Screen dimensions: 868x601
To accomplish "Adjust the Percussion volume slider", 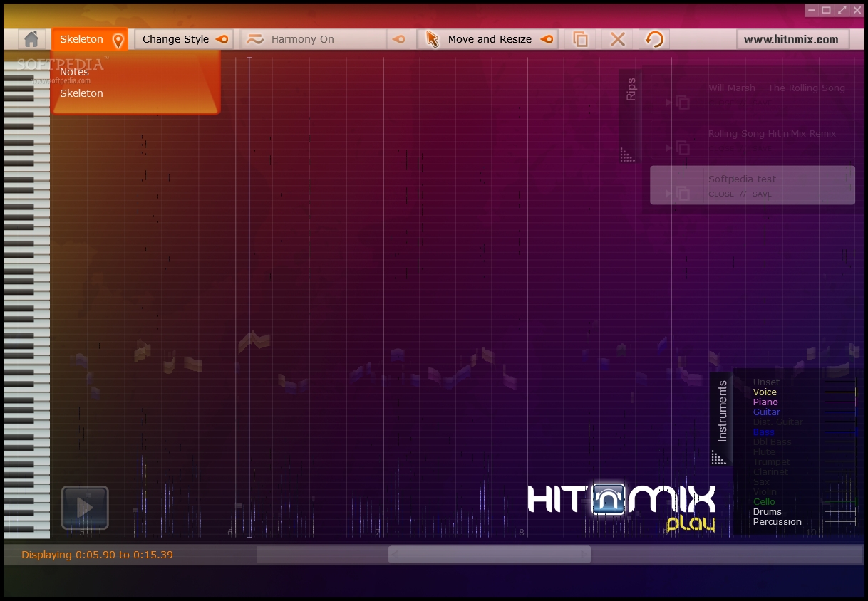I will point(841,522).
